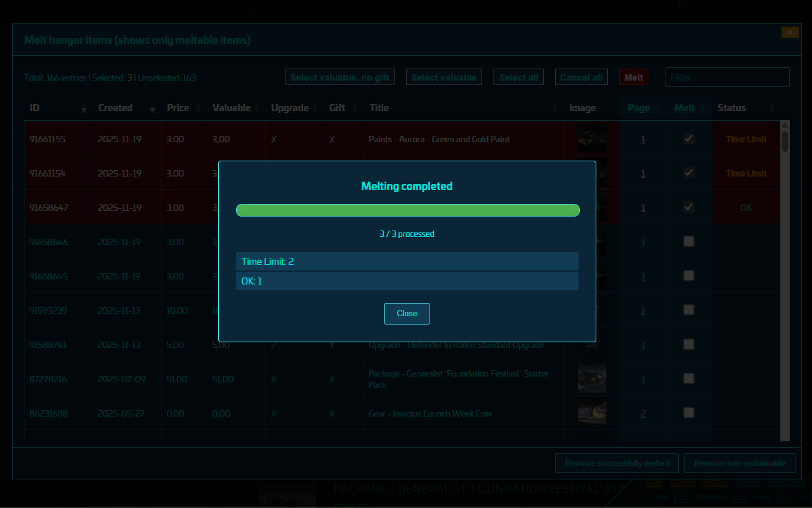This screenshot has width=812, height=508.
Task: Check melt checkbox for item 91658646
Action: tap(688, 241)
